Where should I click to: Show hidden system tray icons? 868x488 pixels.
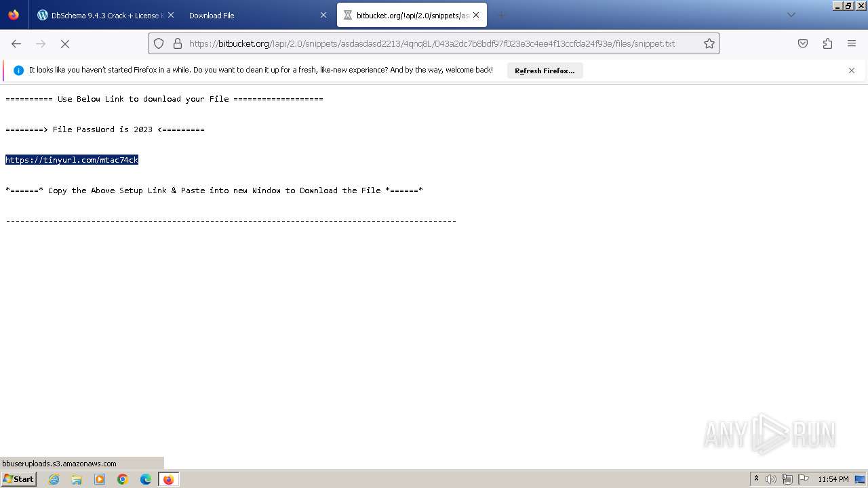[x=756, y=479]
